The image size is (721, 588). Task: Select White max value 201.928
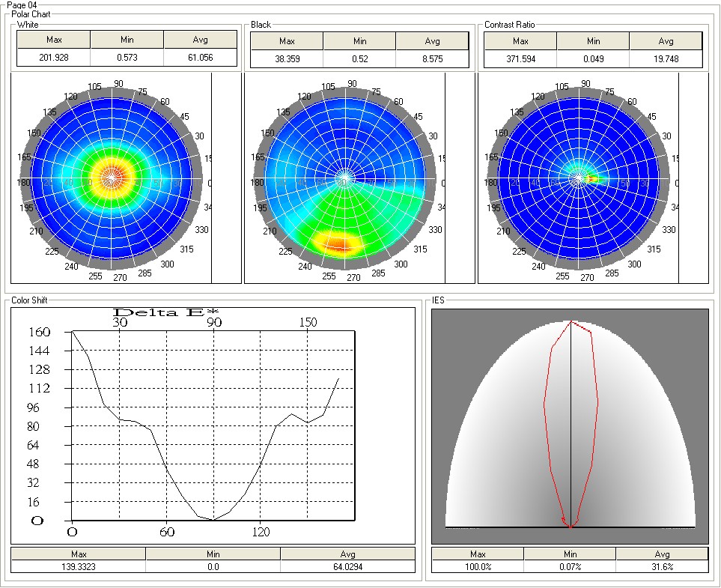(54, 59)
